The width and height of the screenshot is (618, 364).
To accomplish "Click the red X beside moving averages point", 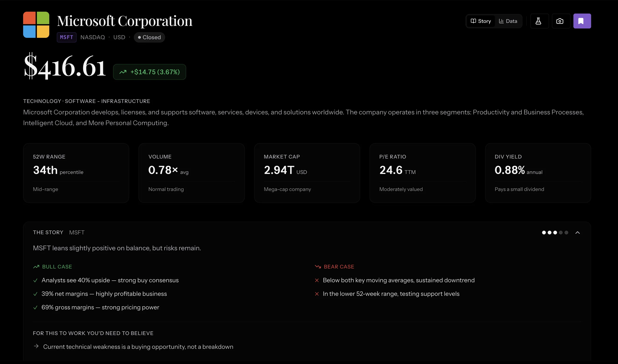I will coord(317,280).
